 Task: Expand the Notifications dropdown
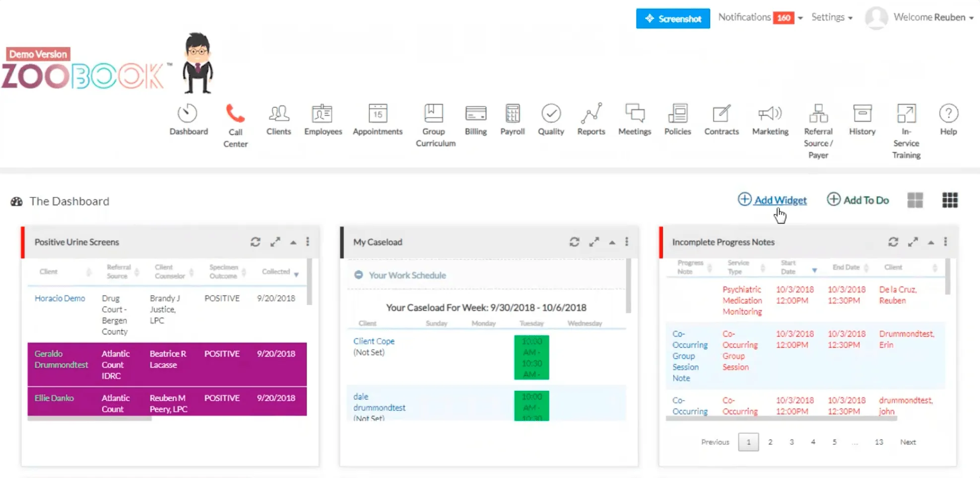pyautogui.click(x=800, y=18)
